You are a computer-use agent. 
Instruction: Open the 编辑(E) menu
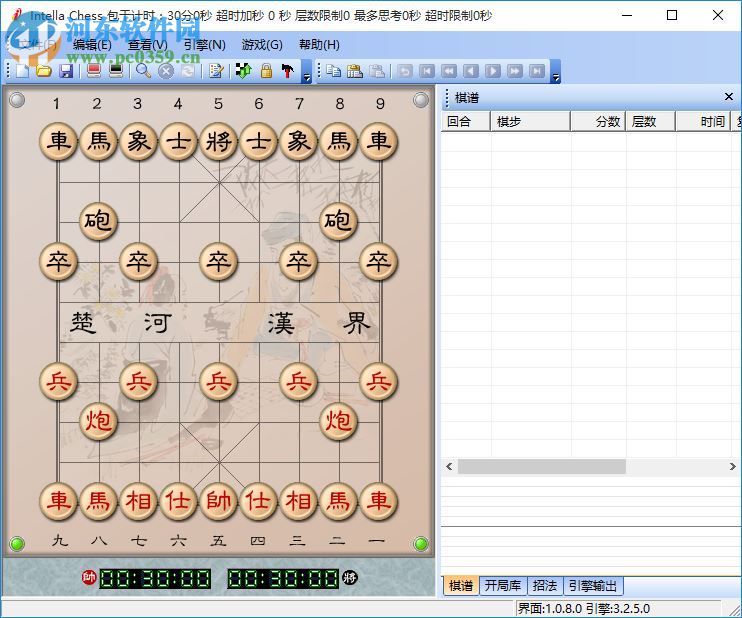click(92, 45)
